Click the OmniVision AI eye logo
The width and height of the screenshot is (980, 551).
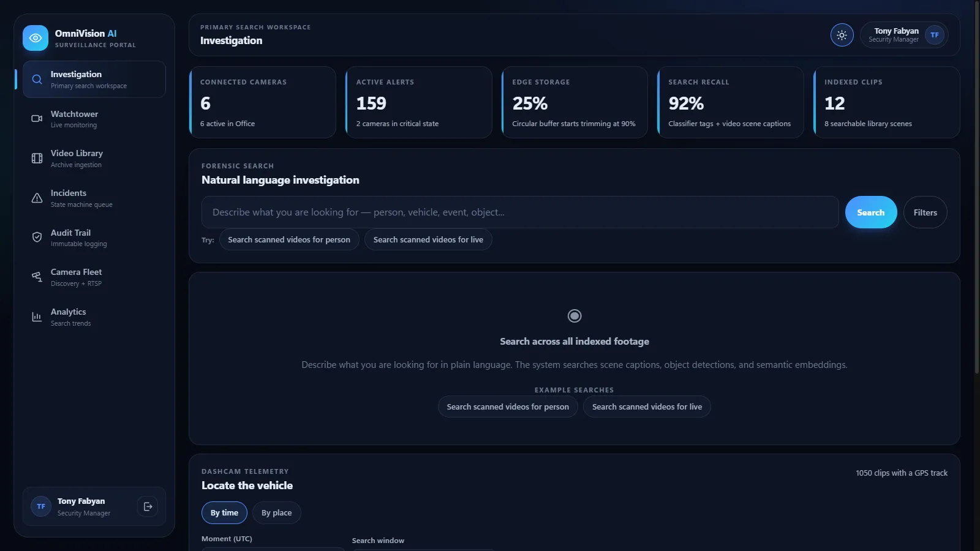(36, 38)
